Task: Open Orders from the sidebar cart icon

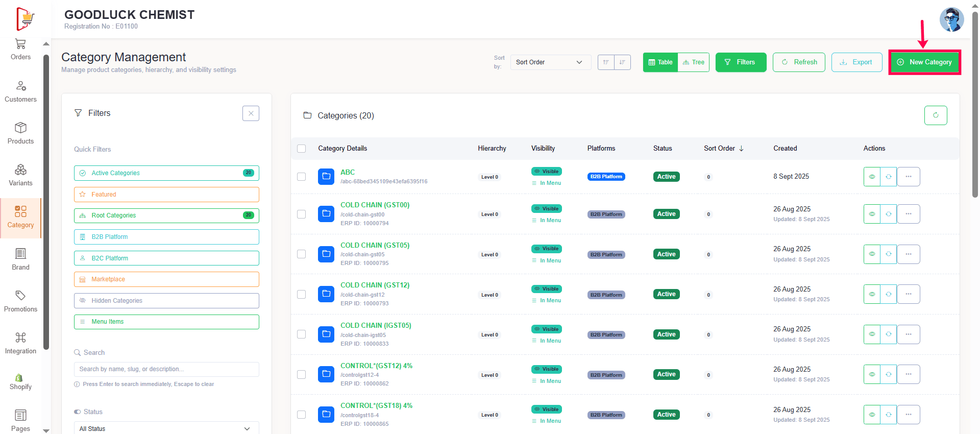Action: tap(20, 44)
